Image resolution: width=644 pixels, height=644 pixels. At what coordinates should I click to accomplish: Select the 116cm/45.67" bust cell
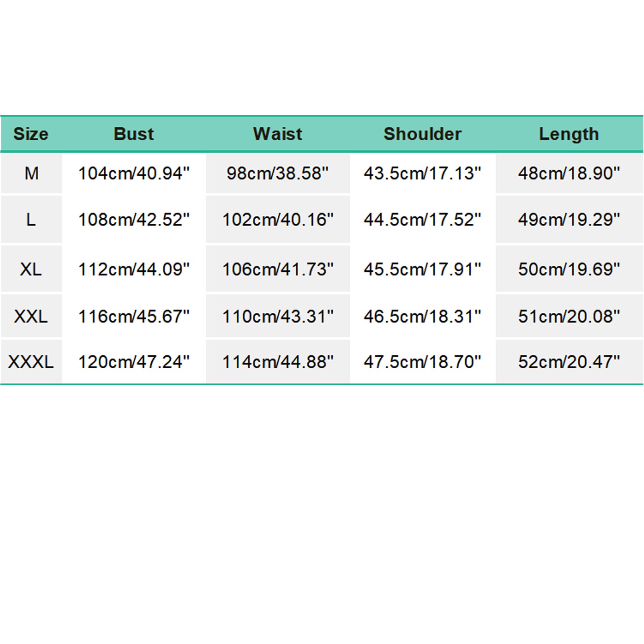[x=134, y=316]
